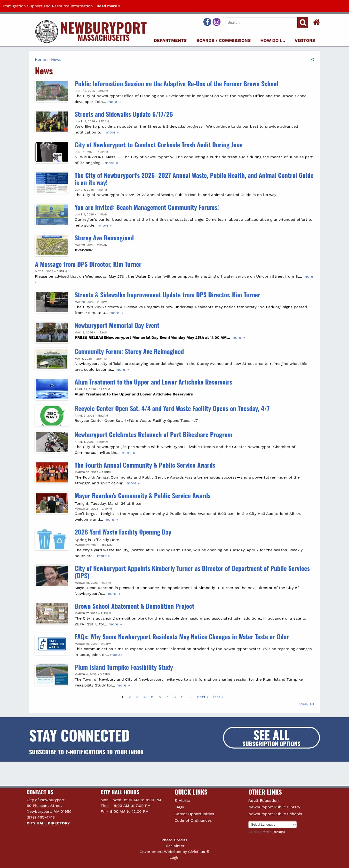Open the Kimberly Turner portrait thumbnail
The width and height of the screenshot is (349, 868).
pyautogui.click(x=52, y=576)
